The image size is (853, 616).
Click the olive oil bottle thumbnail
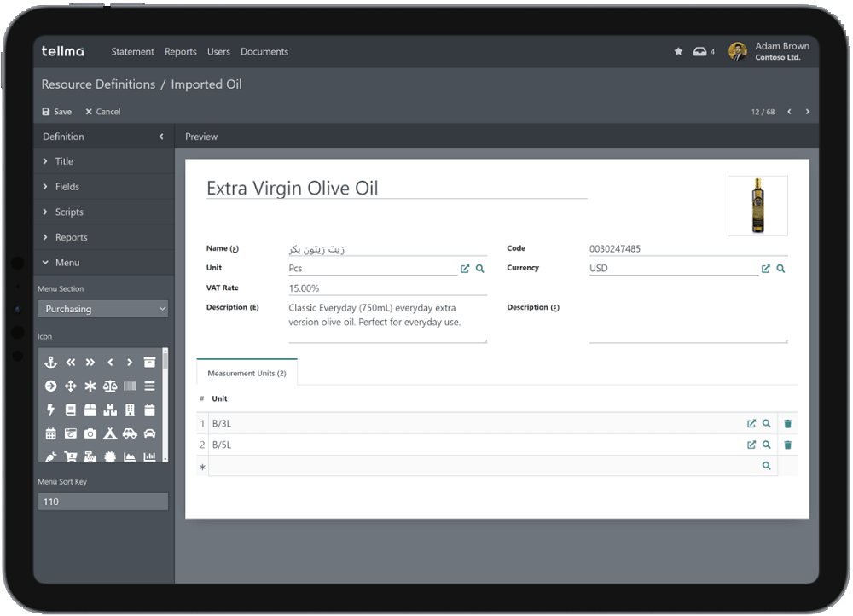pos(757,206)
